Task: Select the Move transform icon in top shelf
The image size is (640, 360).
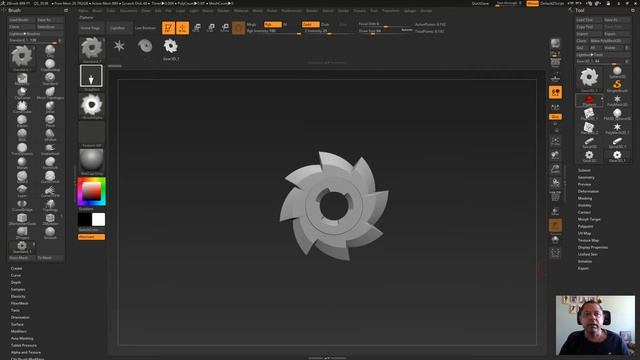Action: click(196, 28)
